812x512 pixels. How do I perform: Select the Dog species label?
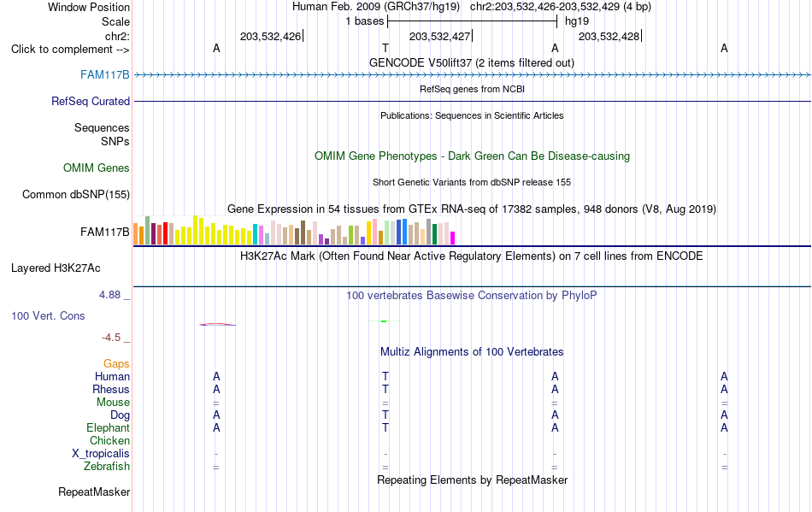(120, 415)
